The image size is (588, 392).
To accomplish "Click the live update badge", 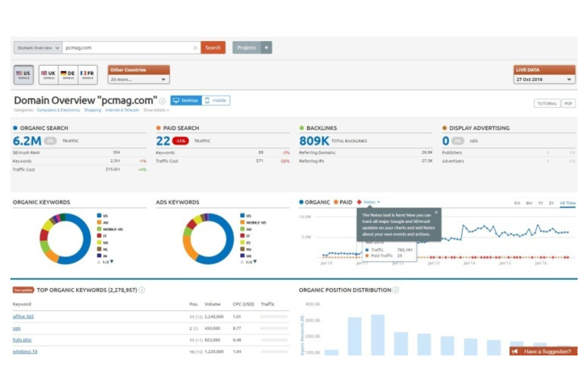I will pyautogui.click(x=23, y=290).
